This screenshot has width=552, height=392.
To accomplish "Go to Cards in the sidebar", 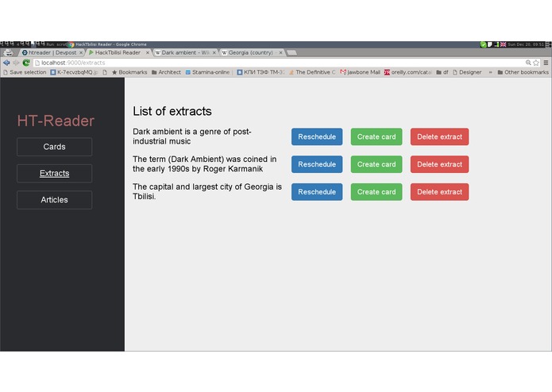I will pos(54,147).
